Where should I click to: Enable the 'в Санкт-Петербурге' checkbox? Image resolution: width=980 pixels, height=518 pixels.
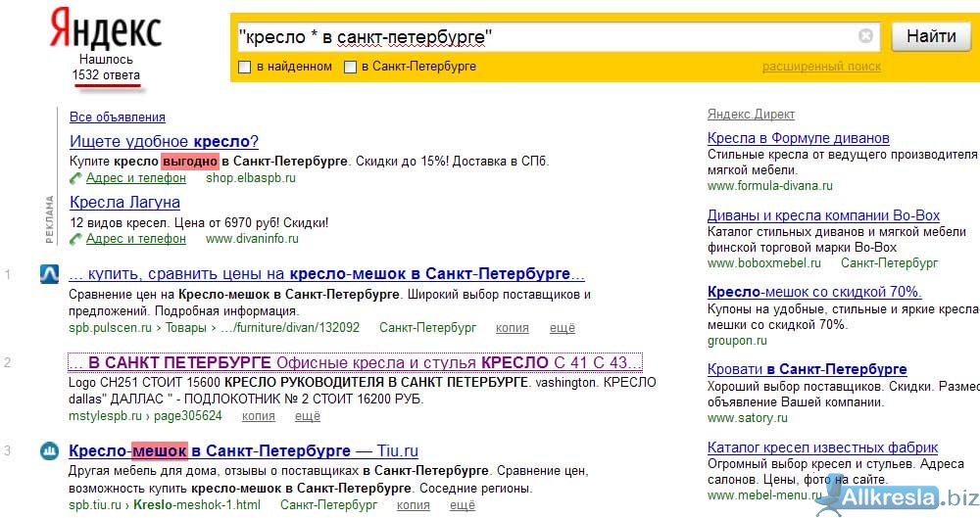(x=351, y=67)
